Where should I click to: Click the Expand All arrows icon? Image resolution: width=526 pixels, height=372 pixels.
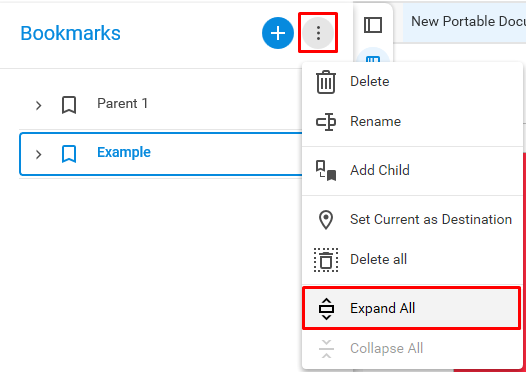(x=326, y=309)
